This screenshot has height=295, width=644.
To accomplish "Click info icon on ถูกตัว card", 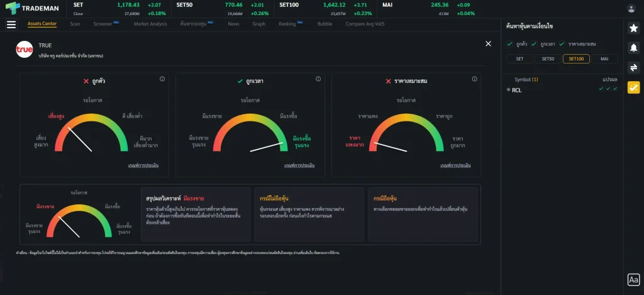I will click(162, 79).
